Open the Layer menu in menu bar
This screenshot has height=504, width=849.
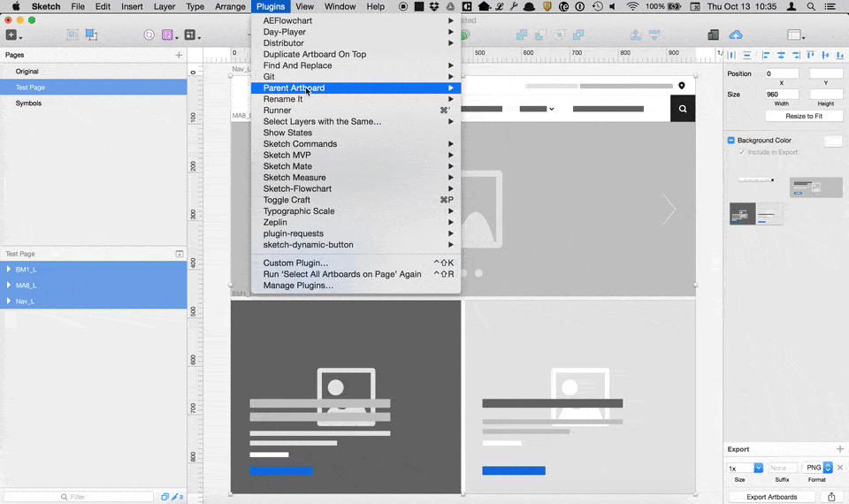[x=164, y=6]
